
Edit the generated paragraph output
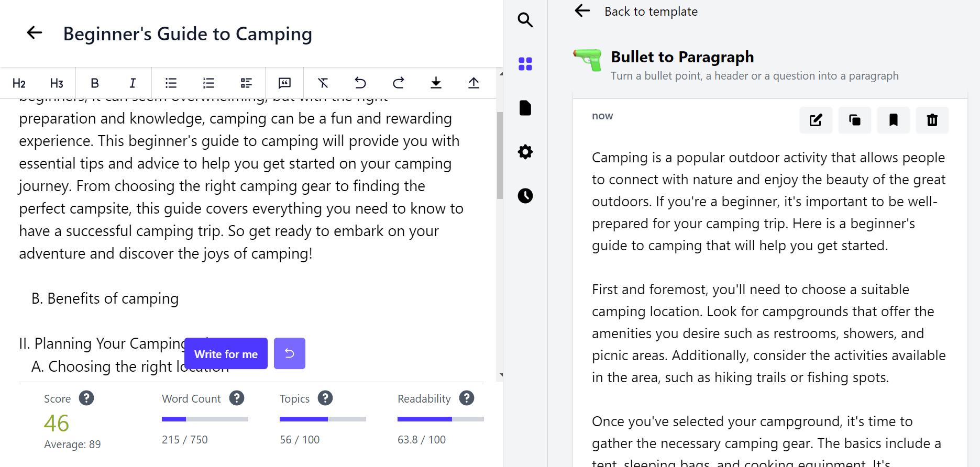point(816,120)
